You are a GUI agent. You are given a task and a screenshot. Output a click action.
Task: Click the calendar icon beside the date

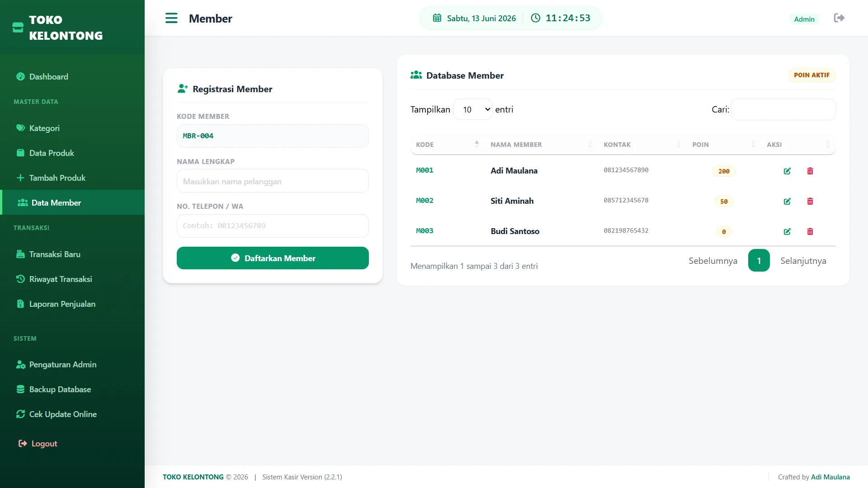pos(437,18)
